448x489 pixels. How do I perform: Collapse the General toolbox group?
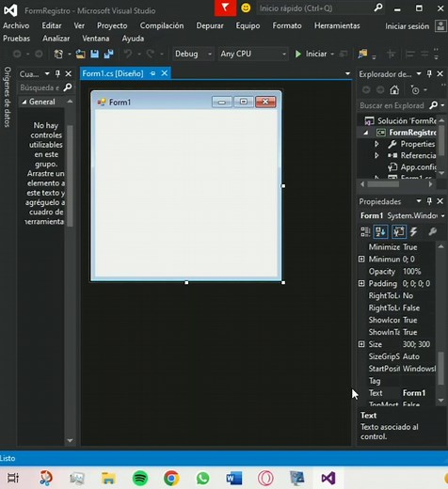pyautogui.click(x=24, y=102)
